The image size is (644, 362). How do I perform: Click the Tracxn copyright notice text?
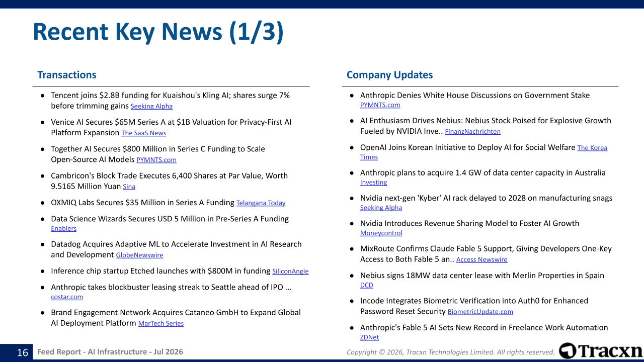click(451, 352)
